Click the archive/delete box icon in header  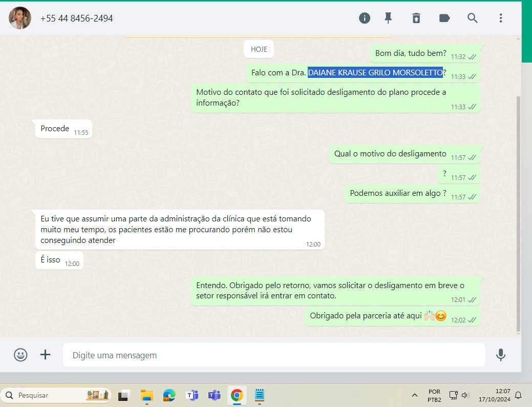[x=416, y=18]
